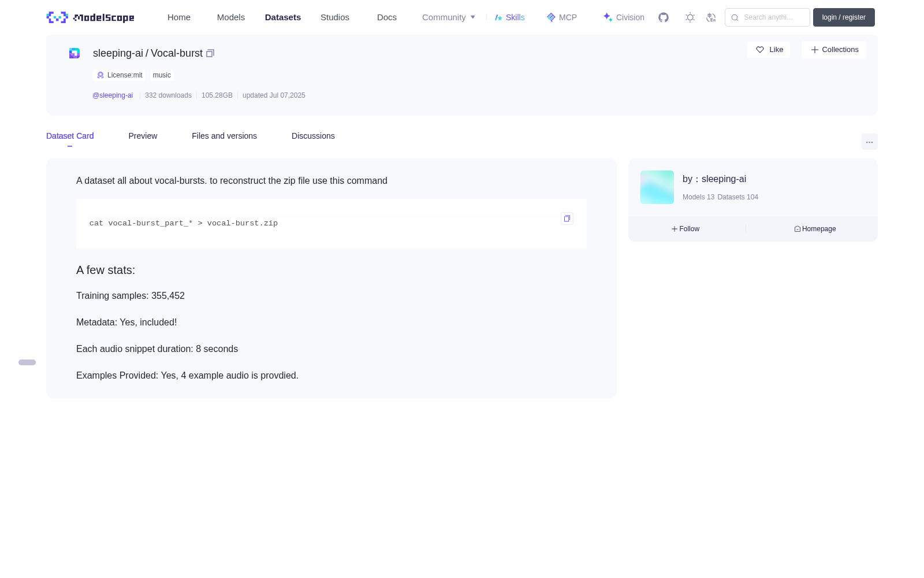
Task: Open the three-dots more options menu
Action: pyautogui.click(x=869, y=142)
